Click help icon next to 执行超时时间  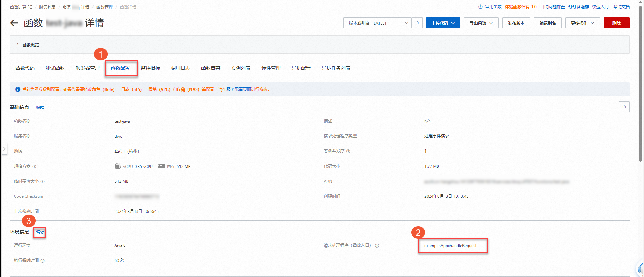point(42,261)
